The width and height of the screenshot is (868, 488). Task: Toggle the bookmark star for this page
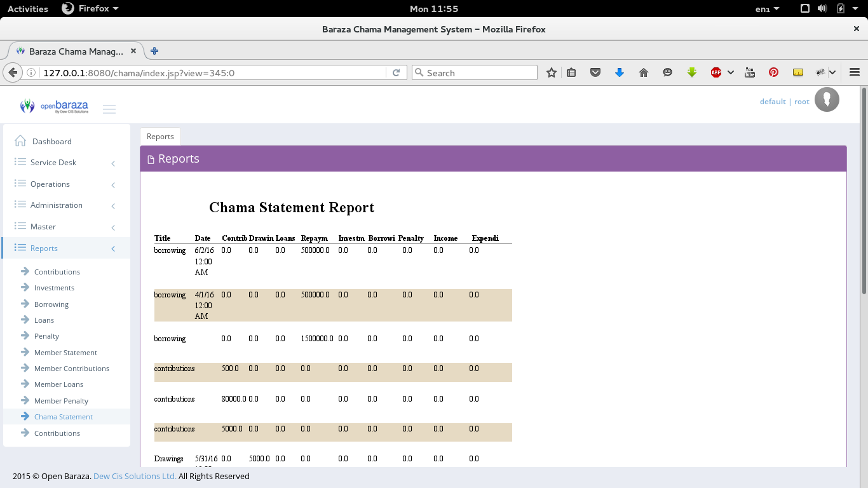(x=551, y=72)
